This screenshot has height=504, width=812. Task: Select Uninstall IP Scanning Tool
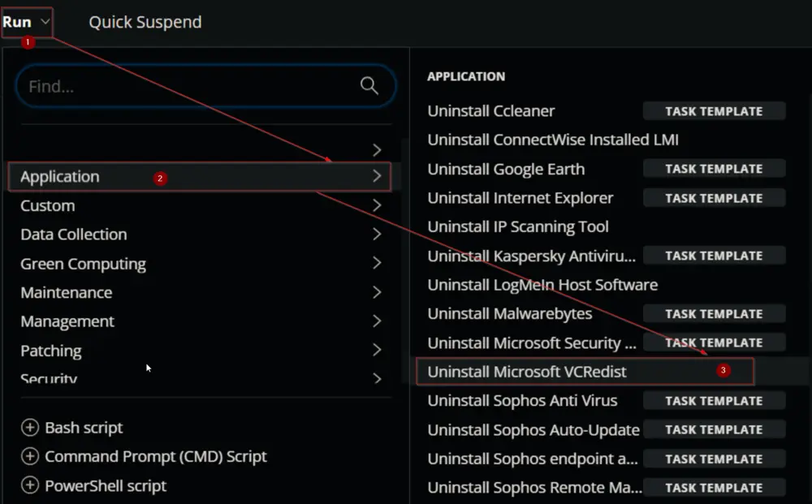(518, 226)
